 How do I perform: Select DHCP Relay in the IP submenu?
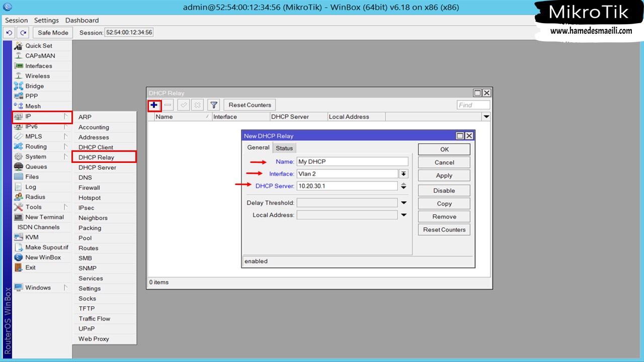point(105,157)
